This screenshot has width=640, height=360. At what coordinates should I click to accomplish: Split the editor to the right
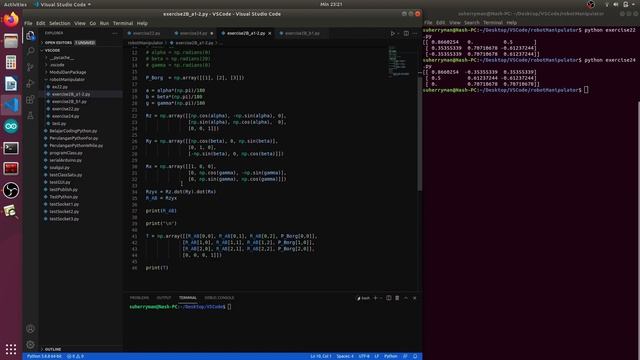pos(406,33)
